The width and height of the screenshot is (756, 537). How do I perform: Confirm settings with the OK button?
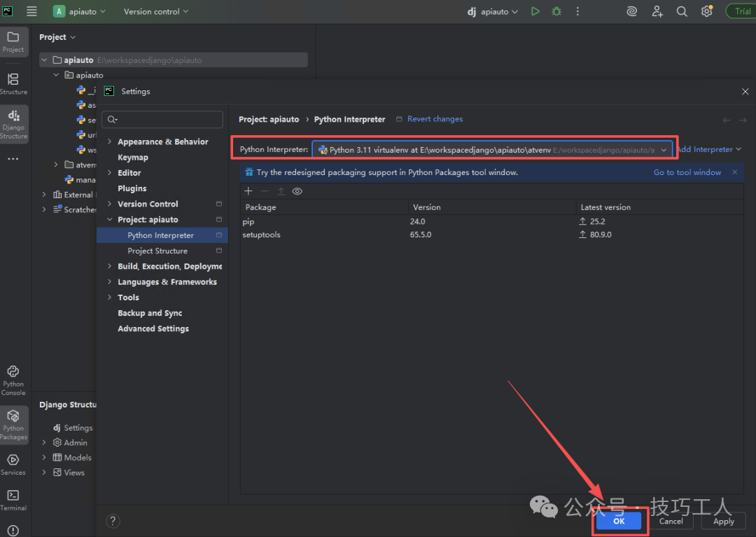coord(619,521)
